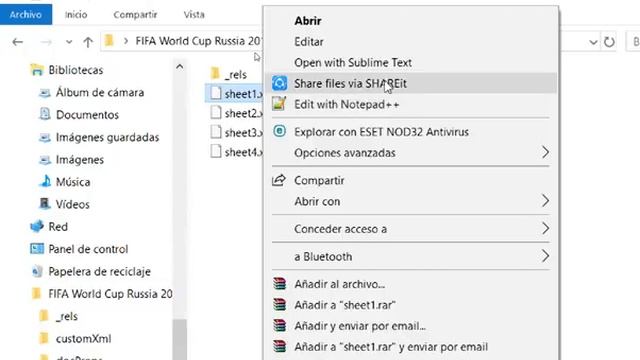
Task: Click the Imágenes guardadas icon
Action: [44, 138]
